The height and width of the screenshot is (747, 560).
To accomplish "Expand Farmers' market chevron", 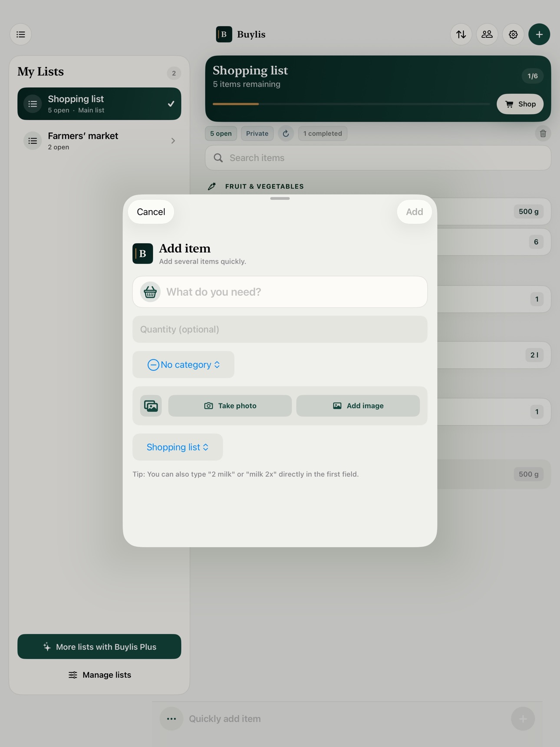I will (173, 141).
